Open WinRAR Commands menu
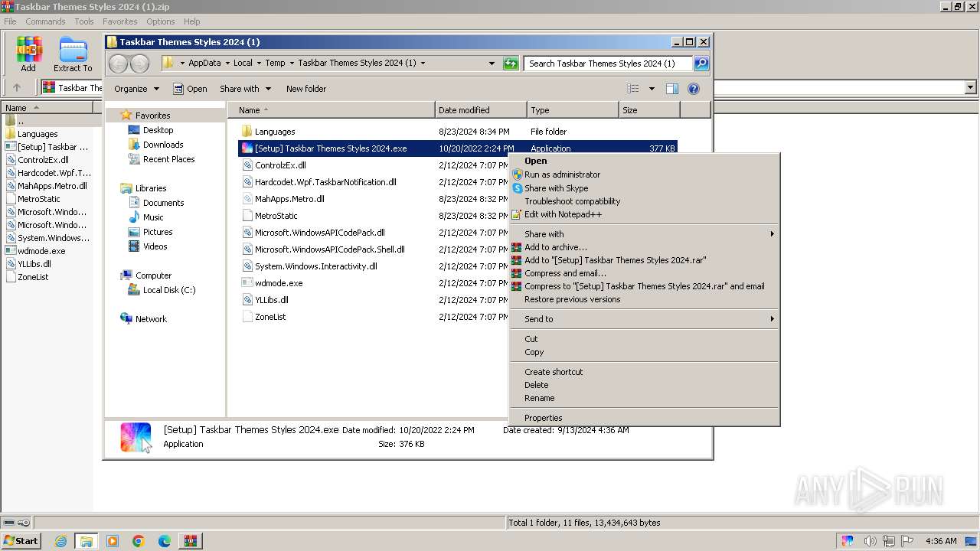Image resolution: width=980 pixels, height=551 pixels. [45, 21]
